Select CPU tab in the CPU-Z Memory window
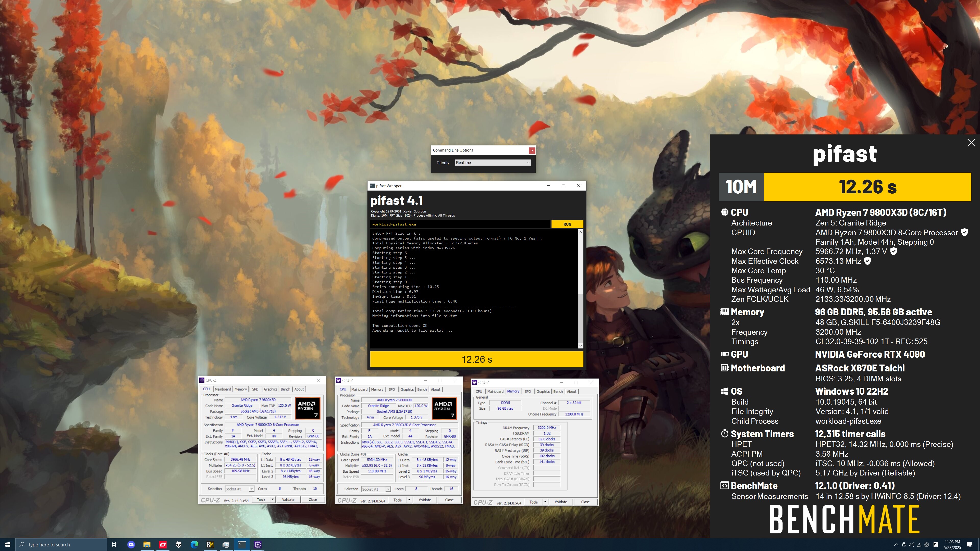The height and width of the screenshot is (551, 980). (479, 391)
